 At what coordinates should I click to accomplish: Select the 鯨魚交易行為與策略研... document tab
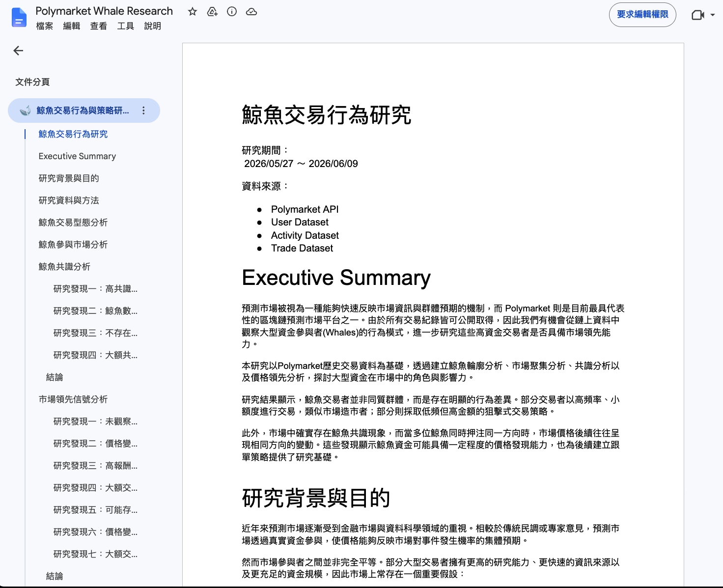(84, 111)
